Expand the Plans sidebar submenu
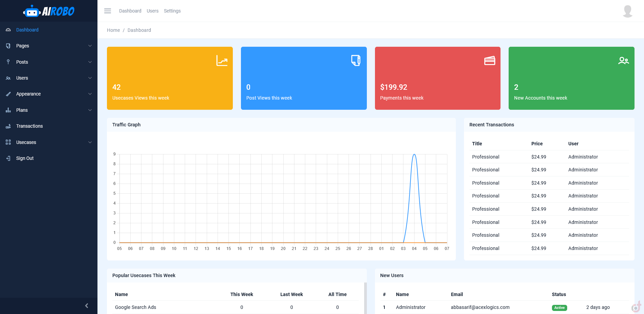This screenshot has height=314, width=644. point(90,110)
